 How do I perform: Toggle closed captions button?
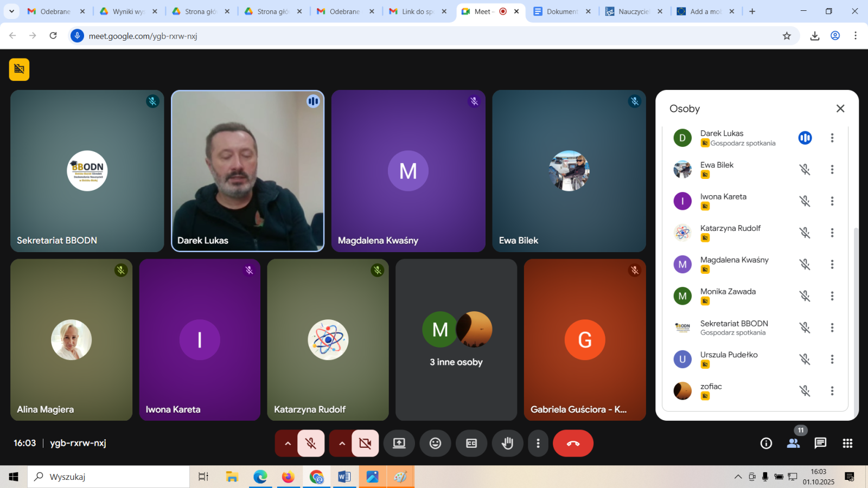tap(471, 444)
